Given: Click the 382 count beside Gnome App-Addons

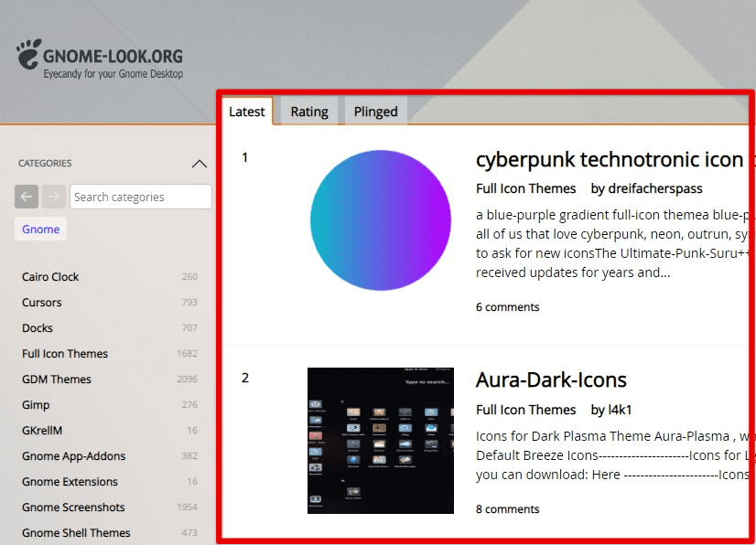Looking at the screenshot, I should tap(189, 456).
